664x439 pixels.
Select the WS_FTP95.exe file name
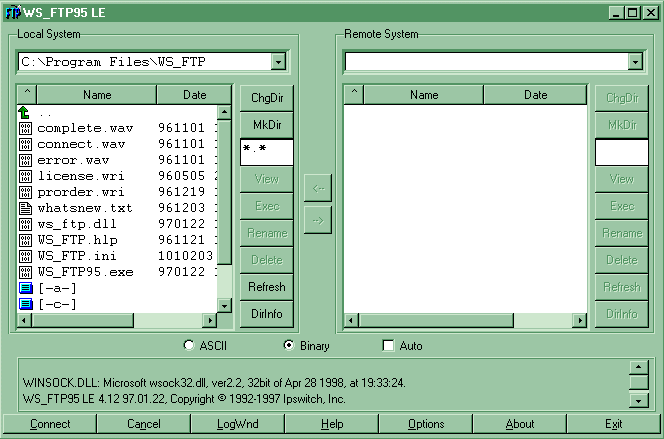click(x=86, y=272)
